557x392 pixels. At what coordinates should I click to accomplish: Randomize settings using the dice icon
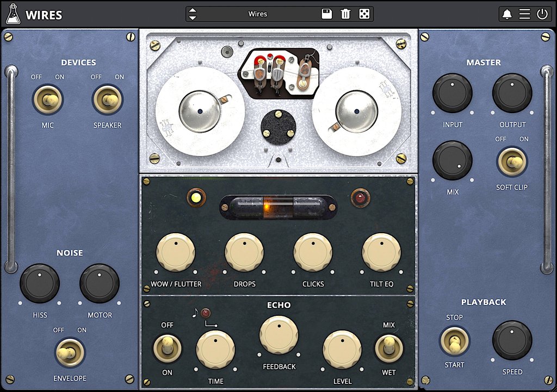[x=364, y=14]
